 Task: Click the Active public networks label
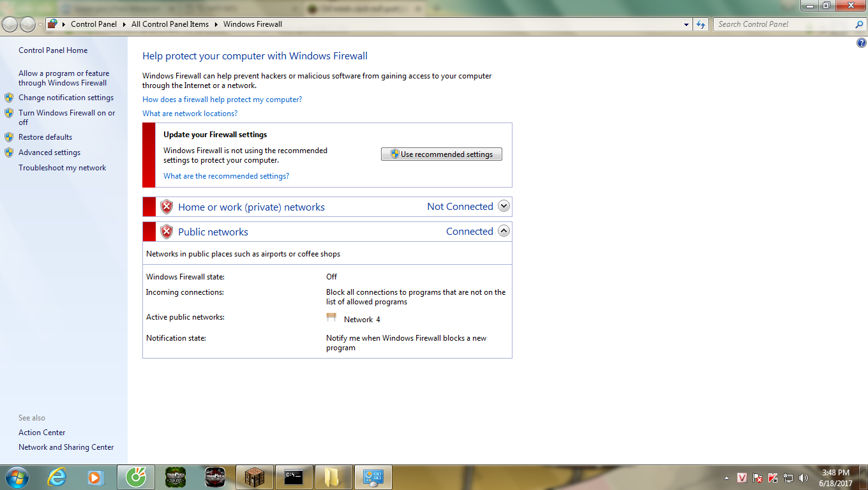[x=185, y=317]
